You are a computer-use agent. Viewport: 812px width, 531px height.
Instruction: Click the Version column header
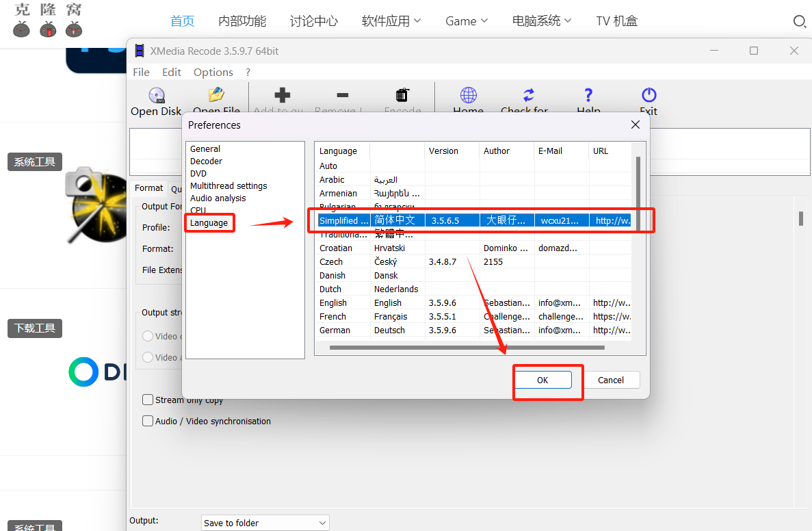tap(451, 151)
